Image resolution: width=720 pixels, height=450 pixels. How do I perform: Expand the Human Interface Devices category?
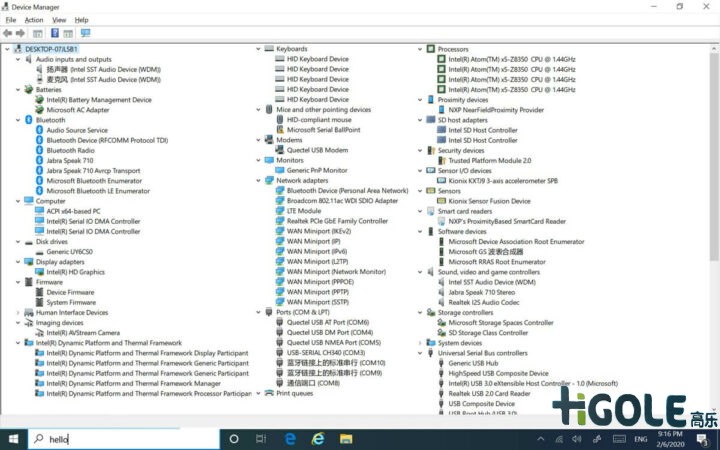pos(18,313)
